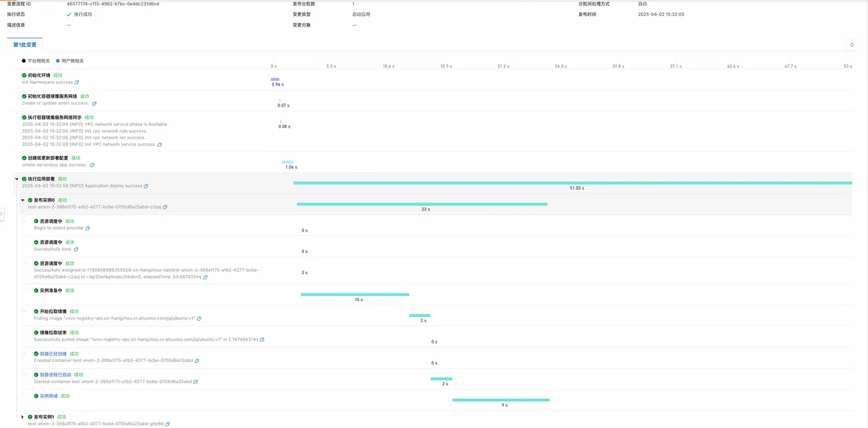Click the publish time 2025-04-02 15:32:05

[661, 14]
